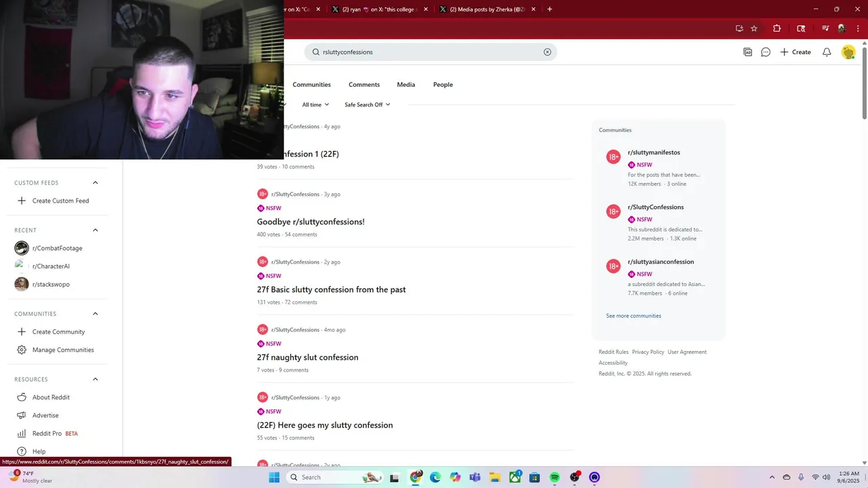Open the Reddit Rules link

(614, 352)
